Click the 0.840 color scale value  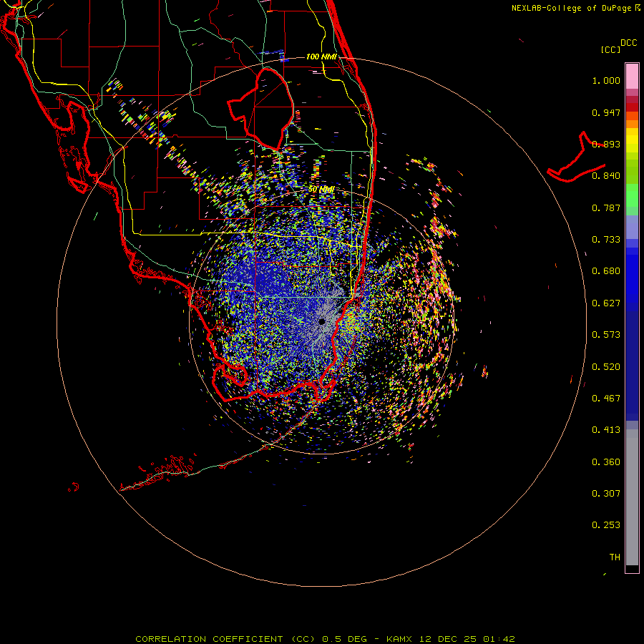coord(606,176)
